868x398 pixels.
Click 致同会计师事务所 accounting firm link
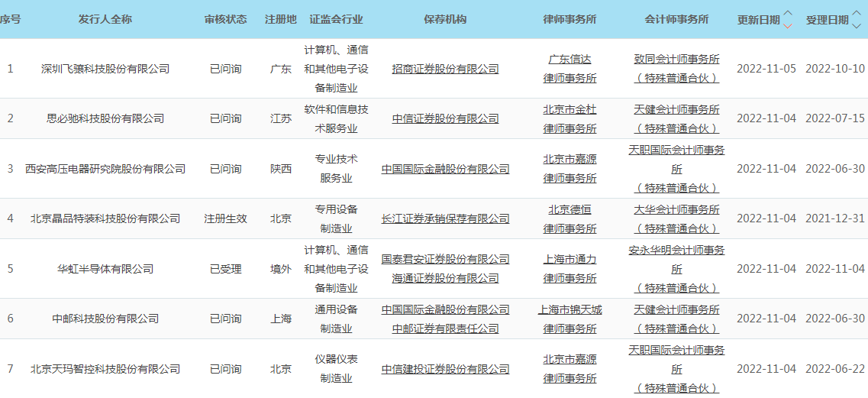[676, 68]
